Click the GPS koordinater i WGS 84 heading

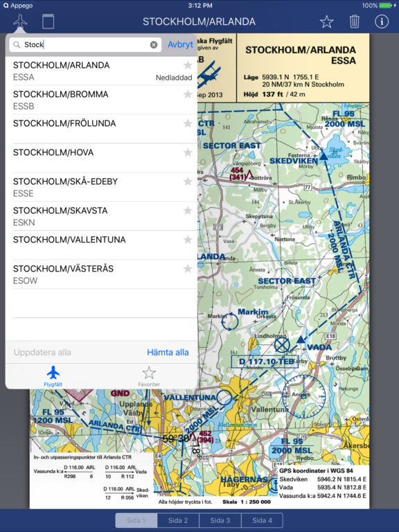(316, 470)
